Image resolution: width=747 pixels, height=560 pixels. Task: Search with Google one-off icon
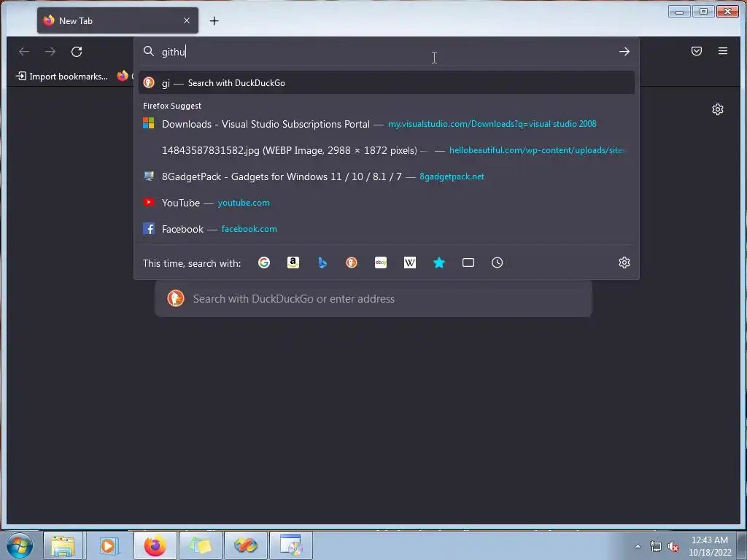(x=264, y=262)
